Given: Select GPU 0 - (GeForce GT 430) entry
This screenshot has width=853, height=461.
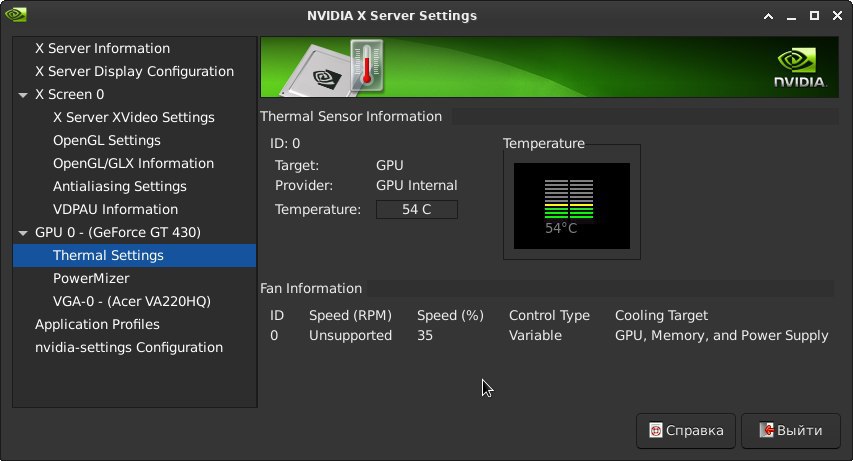Looking at the screenshot, I should tap(118, 232).
